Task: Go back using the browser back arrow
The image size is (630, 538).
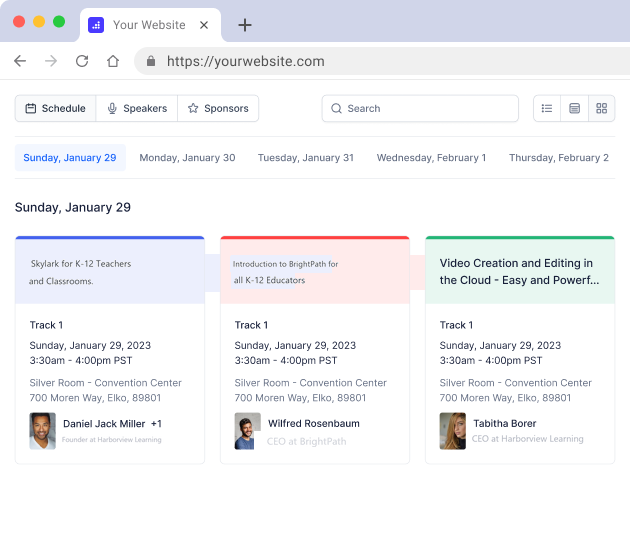Action: point(20,61)
